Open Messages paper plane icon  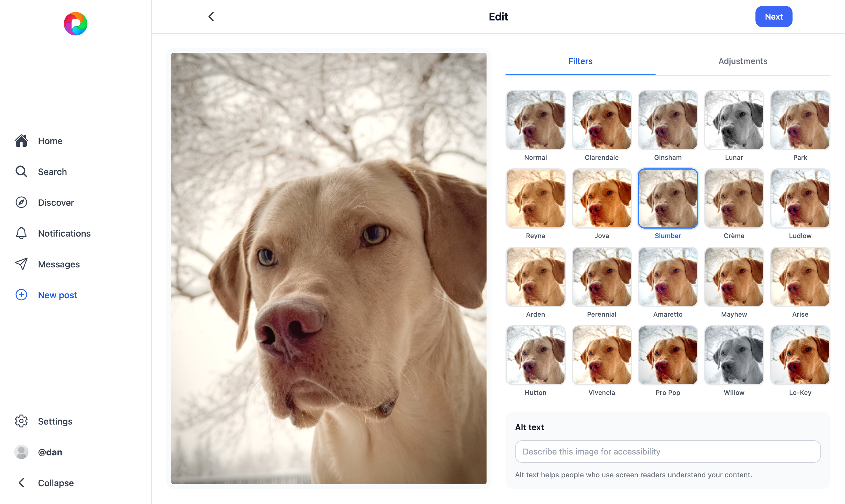coord(21,264)
